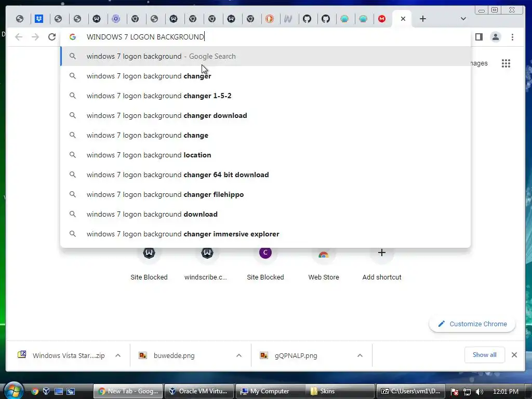
Task: Pick suggestion 'changer 64 bit download'
Action: click(265, 175)
